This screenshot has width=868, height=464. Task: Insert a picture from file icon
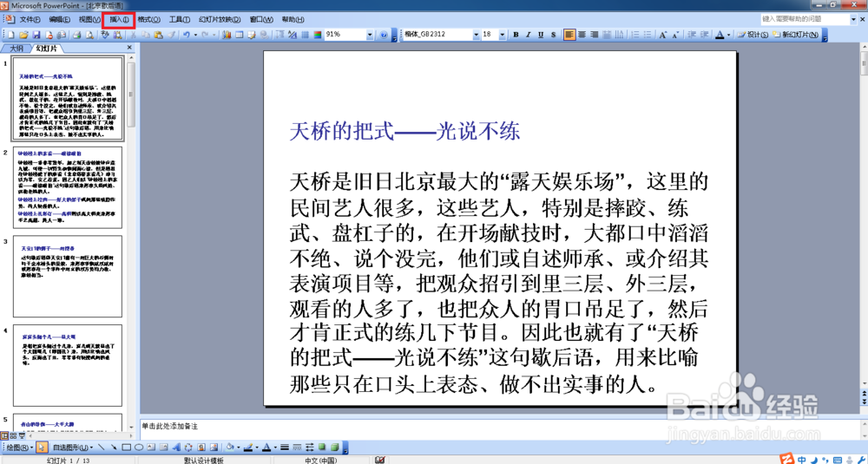(214, 447)
